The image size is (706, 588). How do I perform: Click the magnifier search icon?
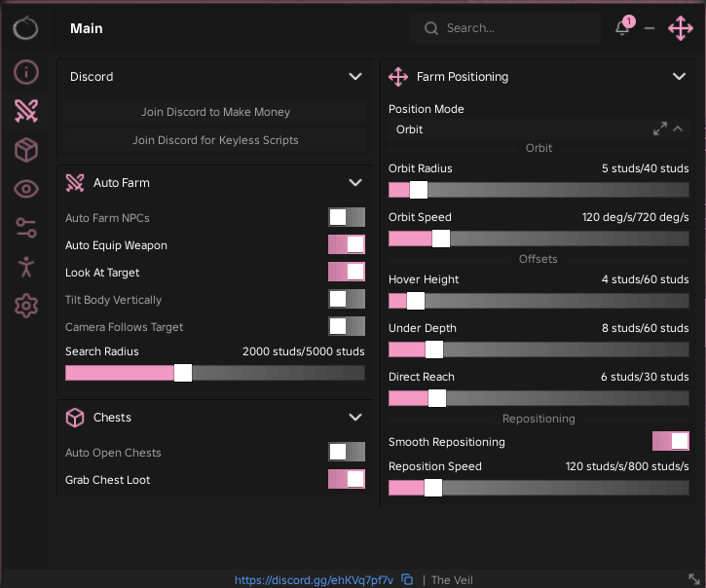(430, 28)
